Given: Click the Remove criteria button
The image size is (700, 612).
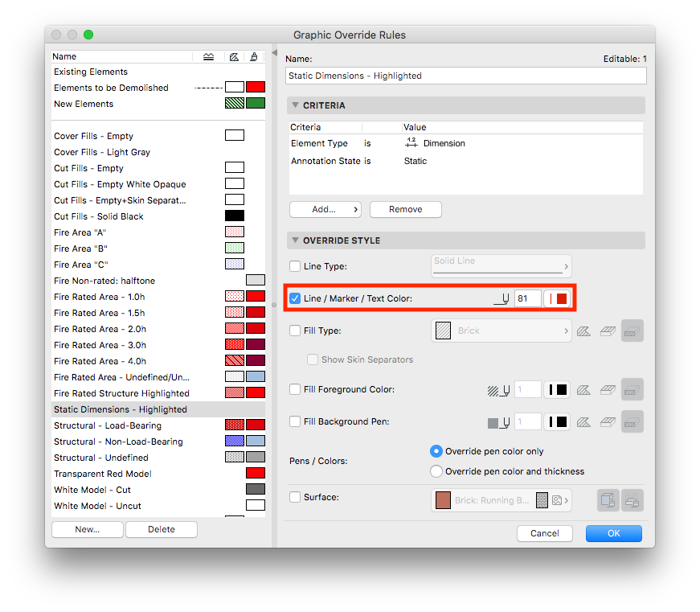Looking at the screenshot, I should pos(405,210).
